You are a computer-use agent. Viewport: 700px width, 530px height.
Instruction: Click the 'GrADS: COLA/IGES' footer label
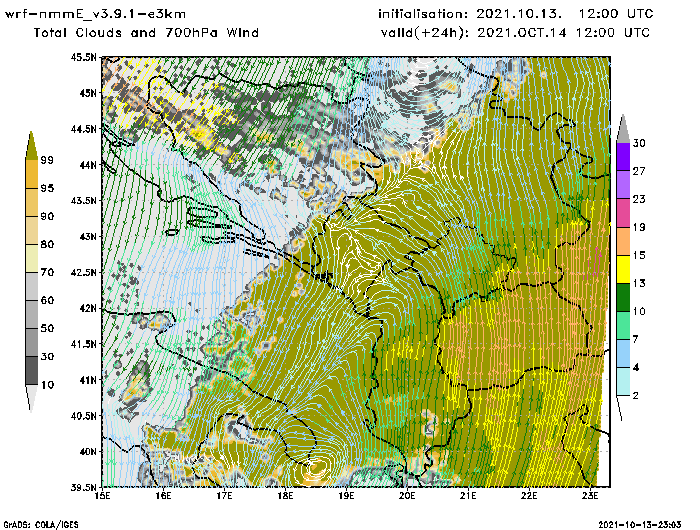click(x=41, y=525)
